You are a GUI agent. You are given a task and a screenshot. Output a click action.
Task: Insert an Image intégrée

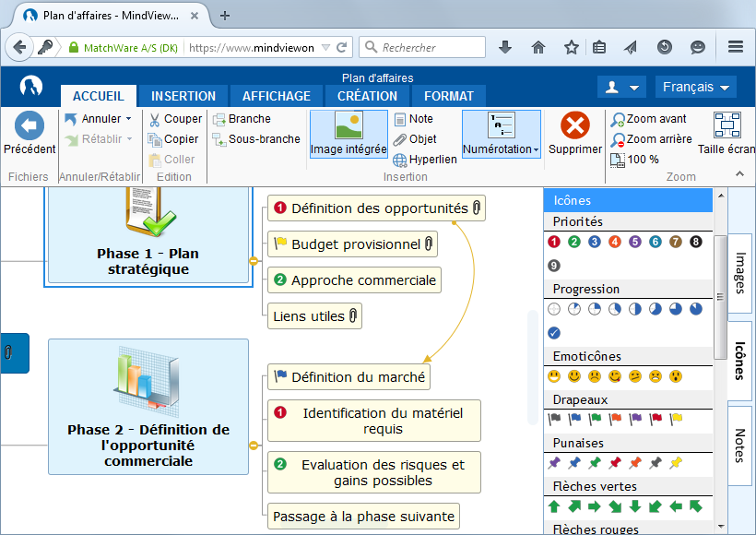coord(348,134)
